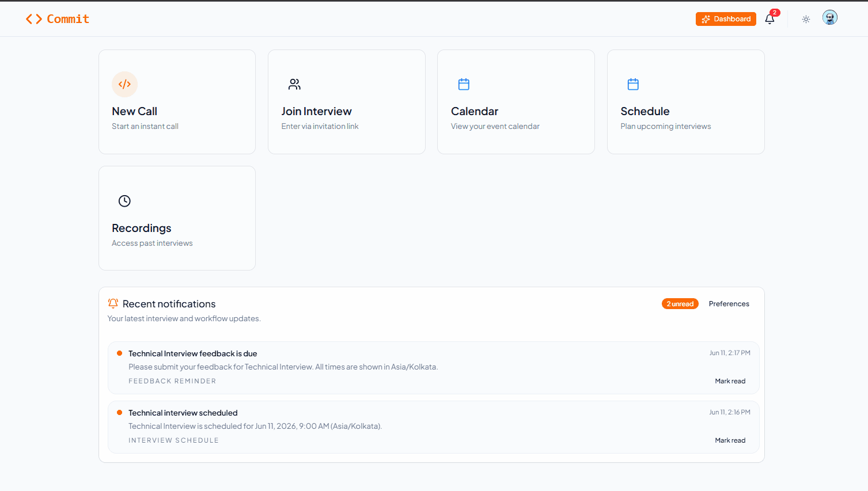Open the Schedule card title
Viewport: 868px width, 491px height.
pyautogui.click(x=645, y=111)
